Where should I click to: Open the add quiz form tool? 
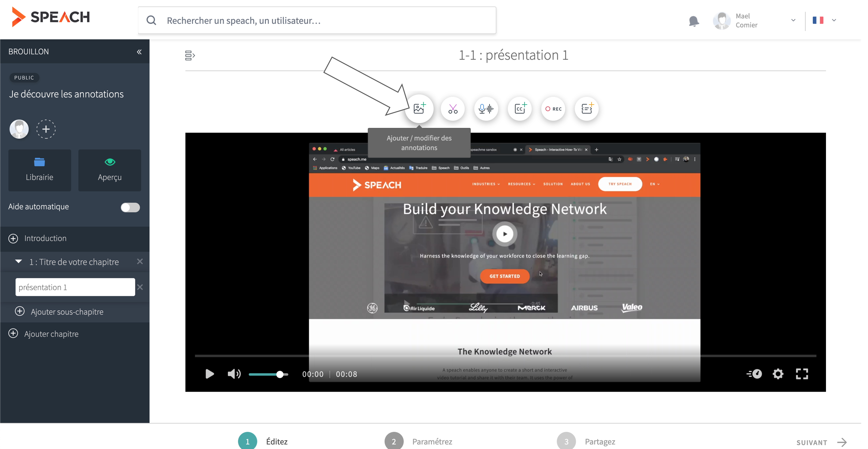[587, 109]
